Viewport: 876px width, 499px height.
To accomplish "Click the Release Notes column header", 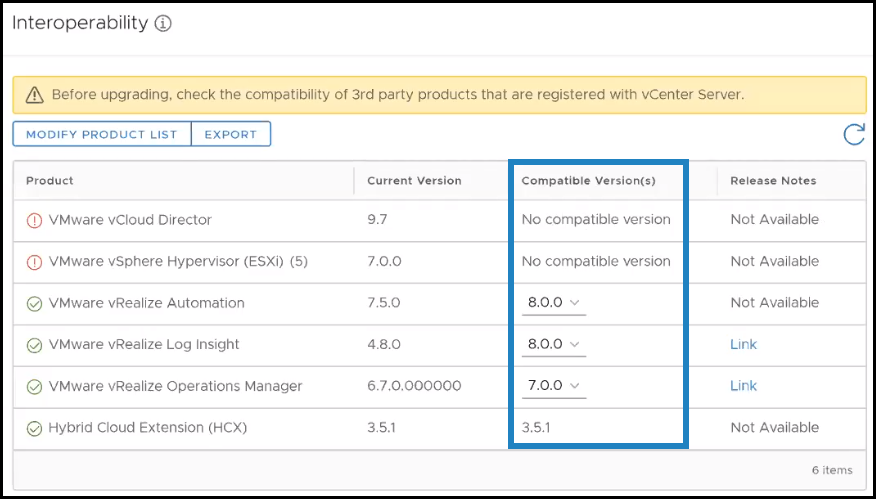I will coord(773,180).
